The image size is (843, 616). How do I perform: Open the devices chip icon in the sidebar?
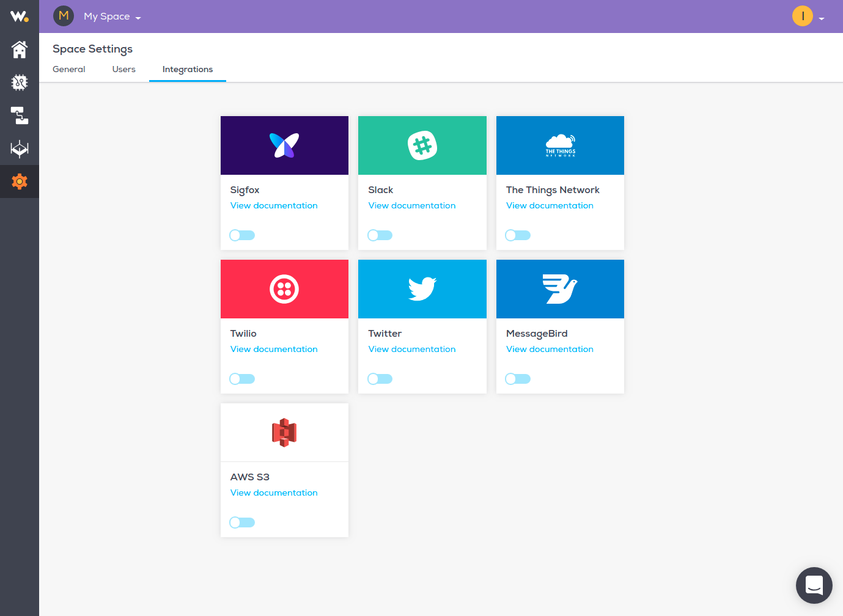tap(20, 82)
